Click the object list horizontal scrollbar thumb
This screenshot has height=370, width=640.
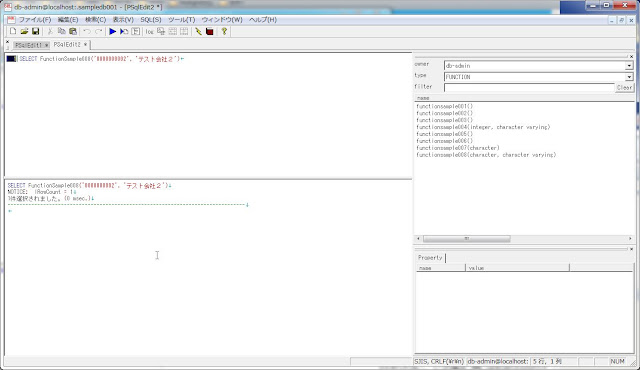(467, 239)
